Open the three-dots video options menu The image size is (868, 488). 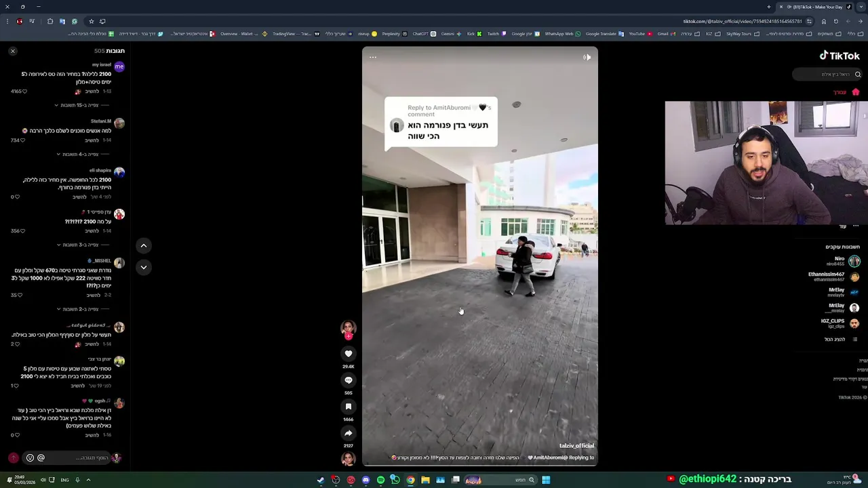pos(373,57)
